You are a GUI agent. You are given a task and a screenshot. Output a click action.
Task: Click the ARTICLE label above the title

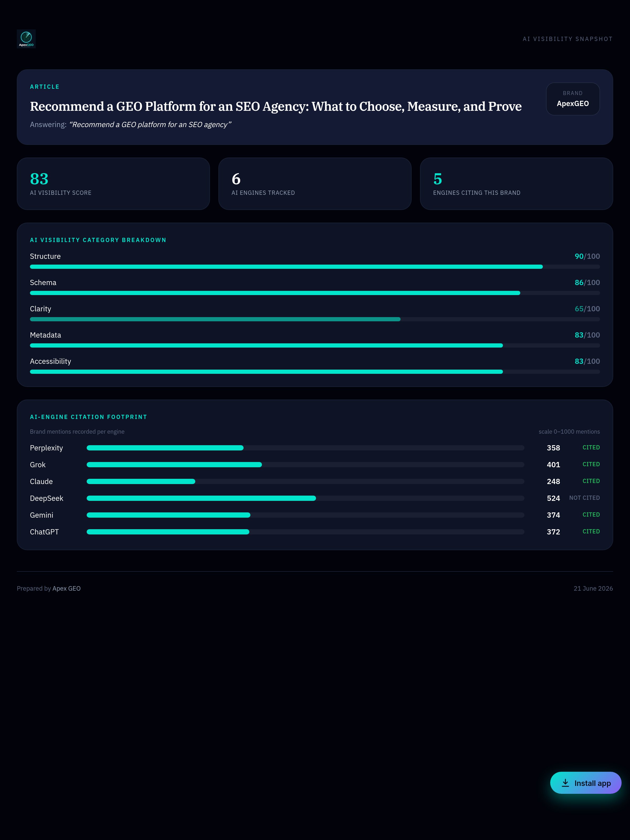tap(45, 87)
